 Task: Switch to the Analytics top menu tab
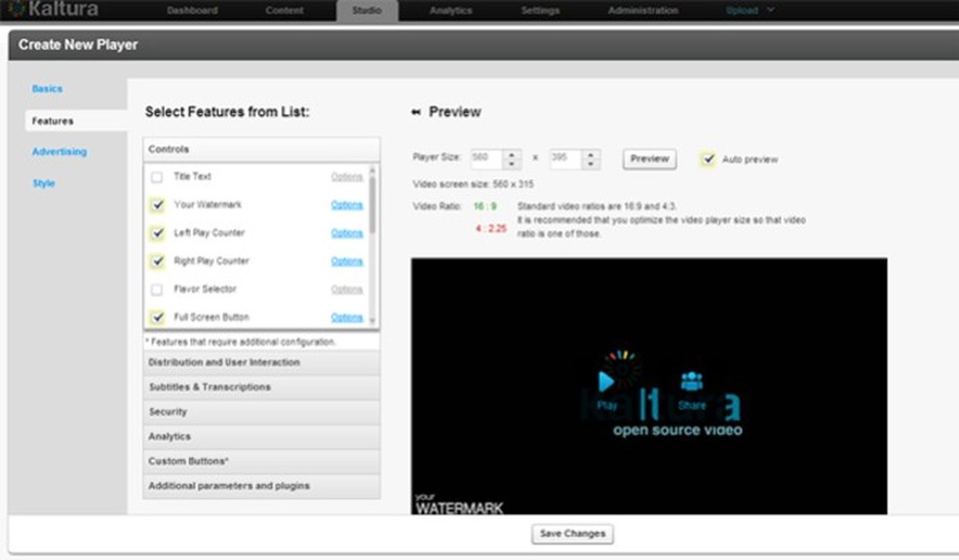tap(451, 11)
